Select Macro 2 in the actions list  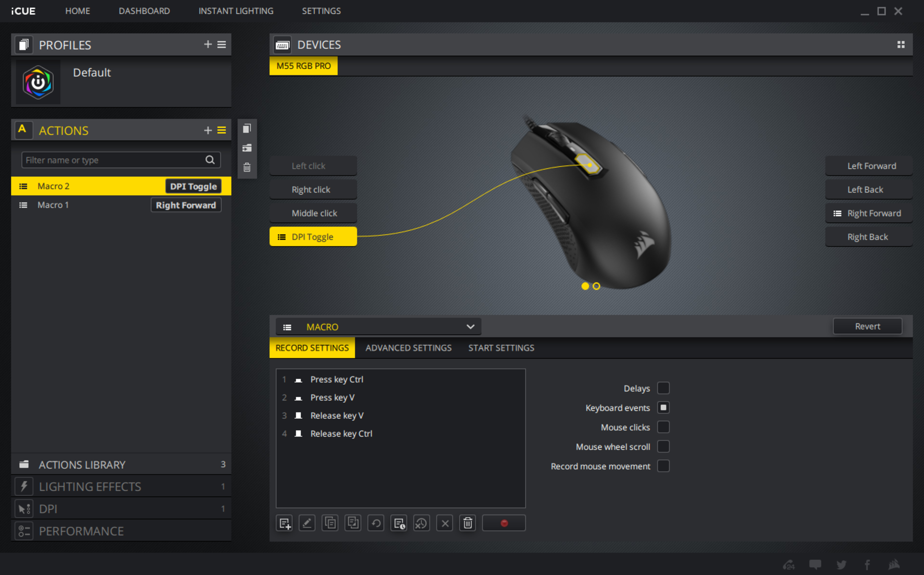121,186
